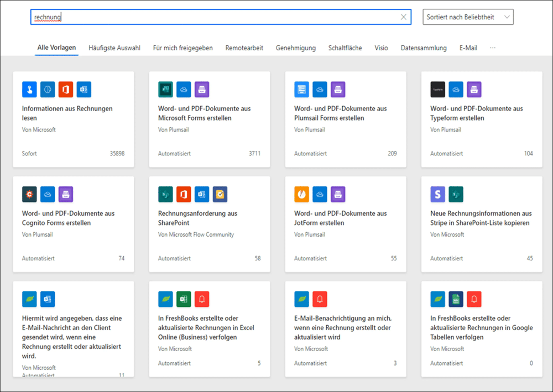The width and height of the screenshot is (553, 392).
Task: Click the usage count '35898'
Action: pos(117,153)
